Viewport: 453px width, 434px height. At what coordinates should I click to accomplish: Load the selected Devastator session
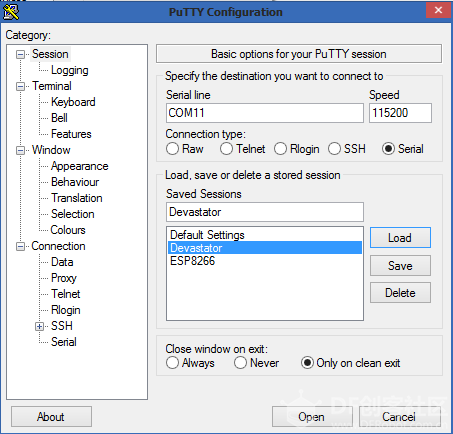(x=400, y=238)
